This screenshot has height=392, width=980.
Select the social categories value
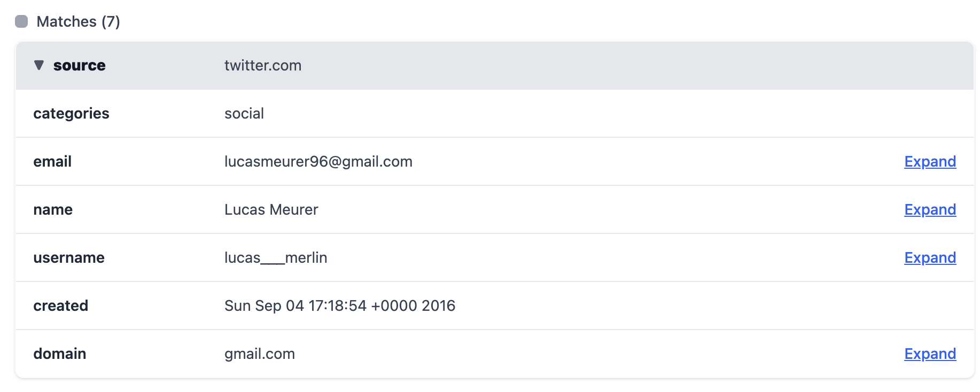point(244,113)
